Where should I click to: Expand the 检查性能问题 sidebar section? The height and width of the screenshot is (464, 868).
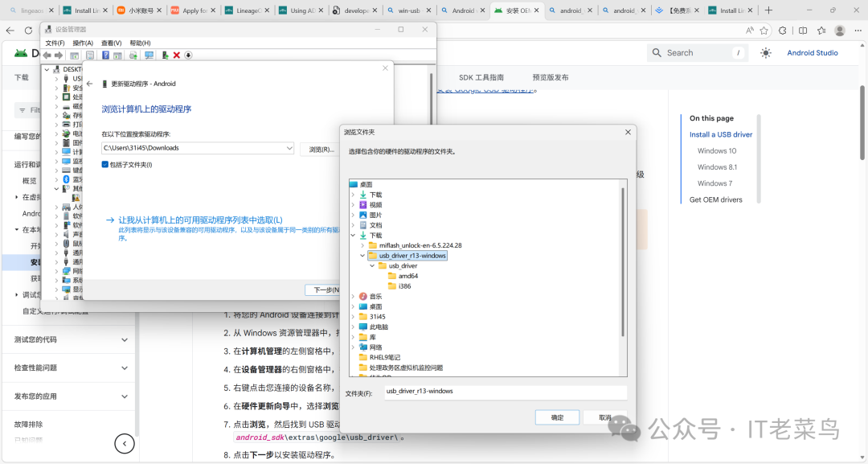point(124,368)
